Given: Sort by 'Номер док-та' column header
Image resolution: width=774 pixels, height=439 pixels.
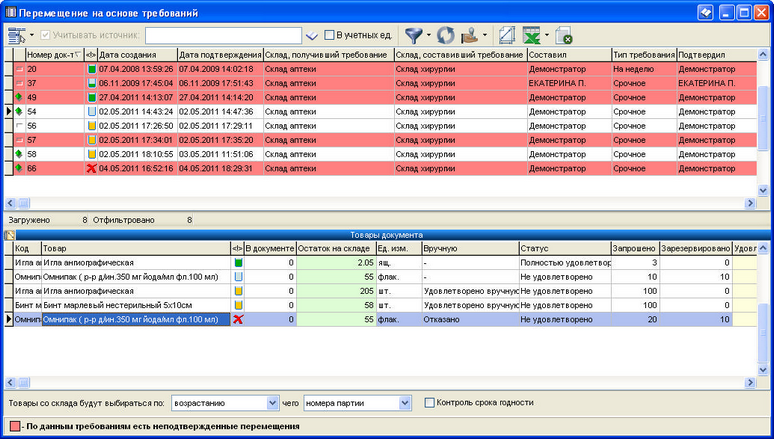Looking at the screenshot, I should [54, 55].
